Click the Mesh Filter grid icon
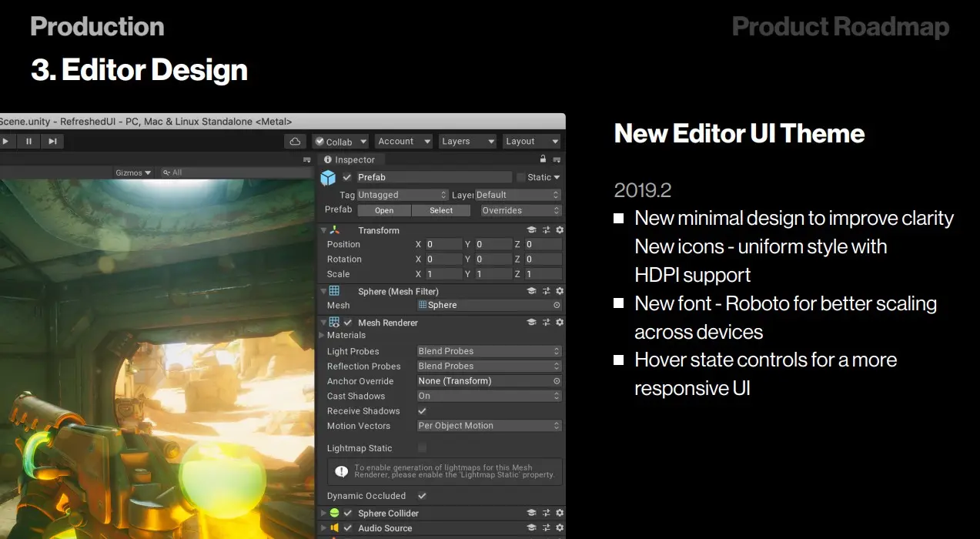 [335, 291]
